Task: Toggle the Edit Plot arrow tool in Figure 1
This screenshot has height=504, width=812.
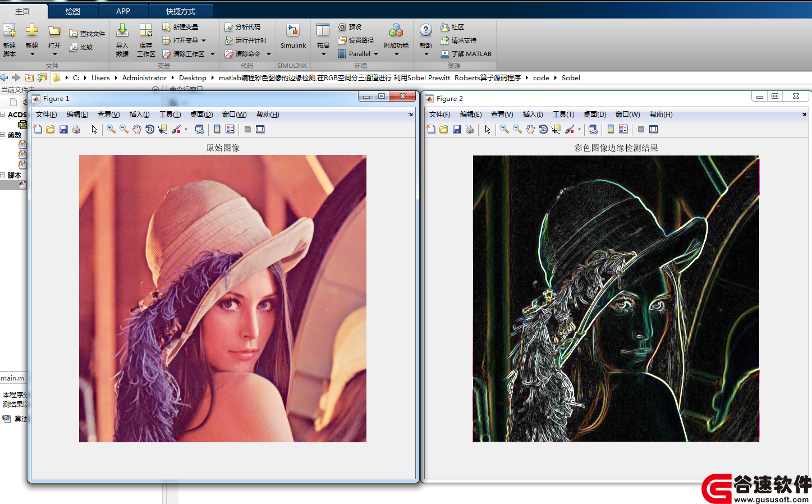Action: [94, 129]
